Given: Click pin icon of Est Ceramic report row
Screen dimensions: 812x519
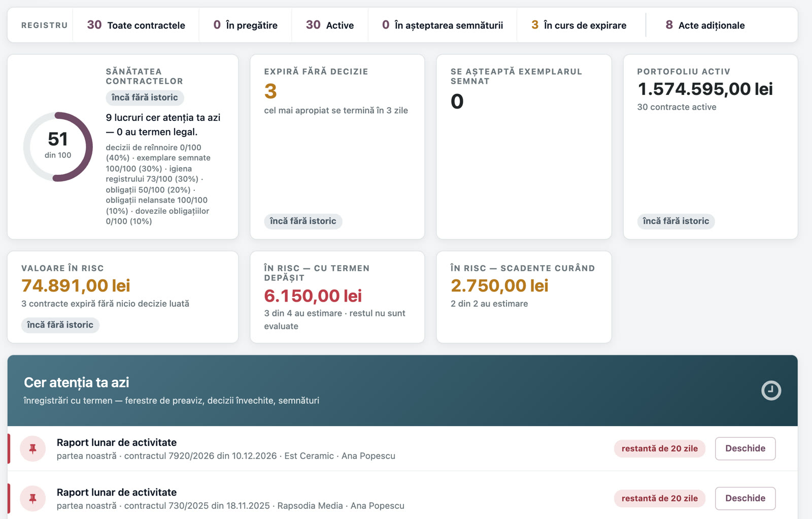Looking at the screenshot, I should click(33, 448).
